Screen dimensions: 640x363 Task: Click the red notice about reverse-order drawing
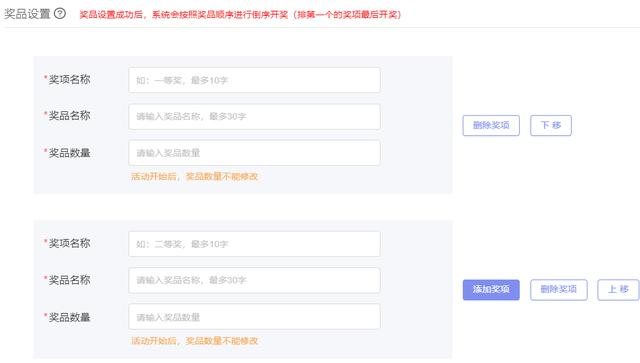point(241,15)
